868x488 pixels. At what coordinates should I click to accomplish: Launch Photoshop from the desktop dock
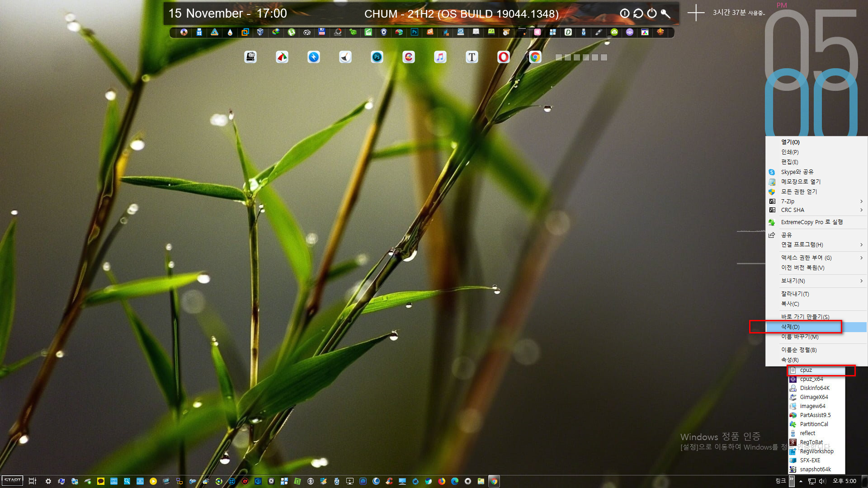coord(377,57)
